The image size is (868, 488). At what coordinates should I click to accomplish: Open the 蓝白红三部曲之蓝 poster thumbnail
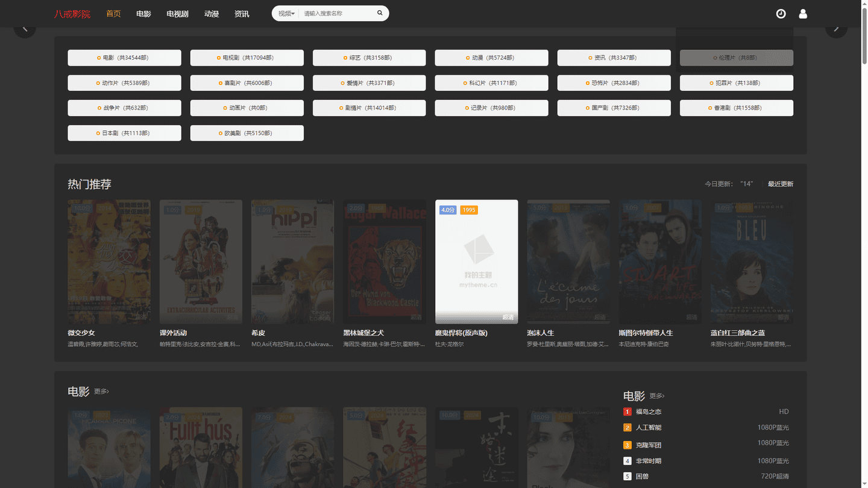click(x=752, y=262)
